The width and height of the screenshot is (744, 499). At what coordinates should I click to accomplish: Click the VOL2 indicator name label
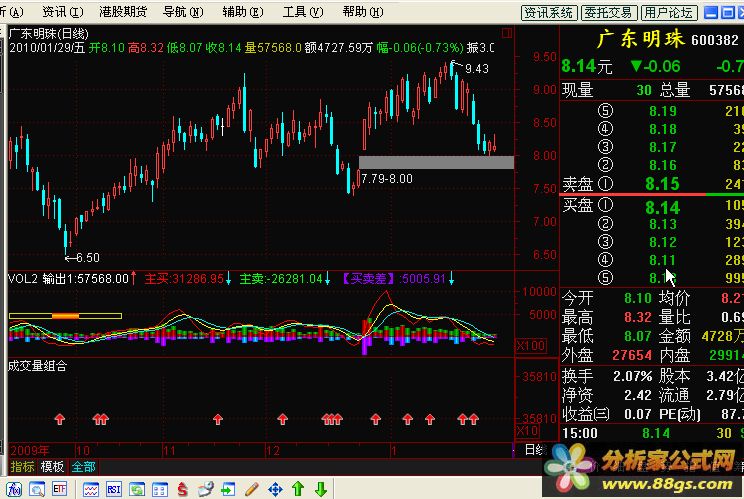23,278
